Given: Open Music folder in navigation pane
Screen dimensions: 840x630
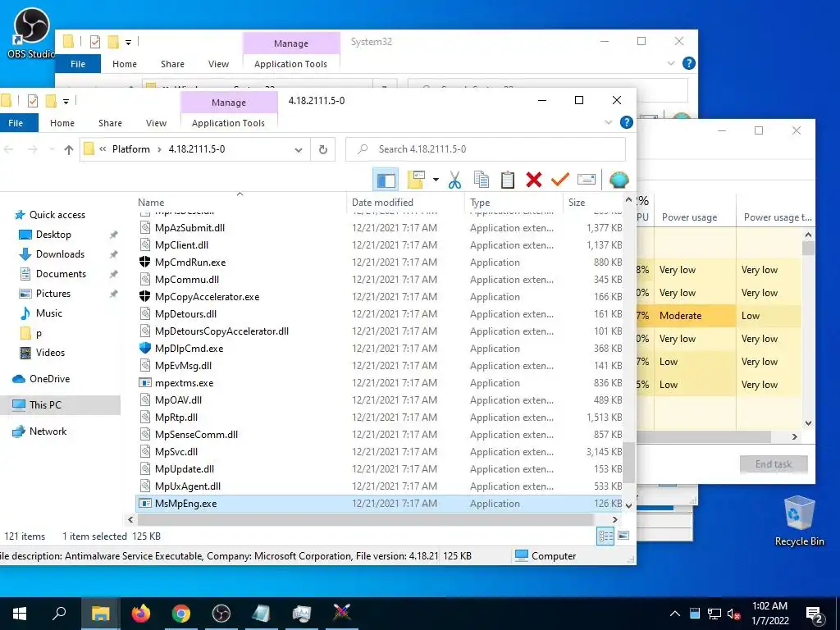Looking at the screenshot, I should [48, 313].
